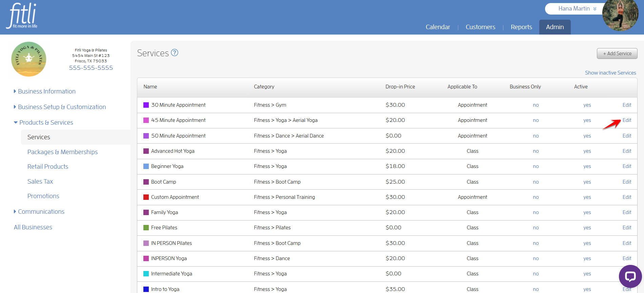Viewport: 644px width, 293px height.
Task: Click the Intermediate Yoga cyan color swatch
Action: click(146, 274)
